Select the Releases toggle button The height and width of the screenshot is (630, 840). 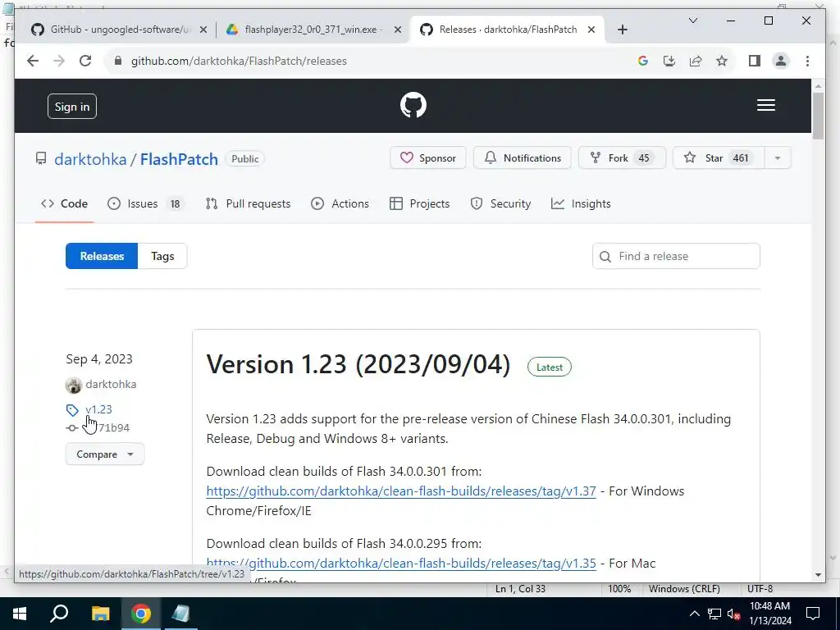[102, 256]
